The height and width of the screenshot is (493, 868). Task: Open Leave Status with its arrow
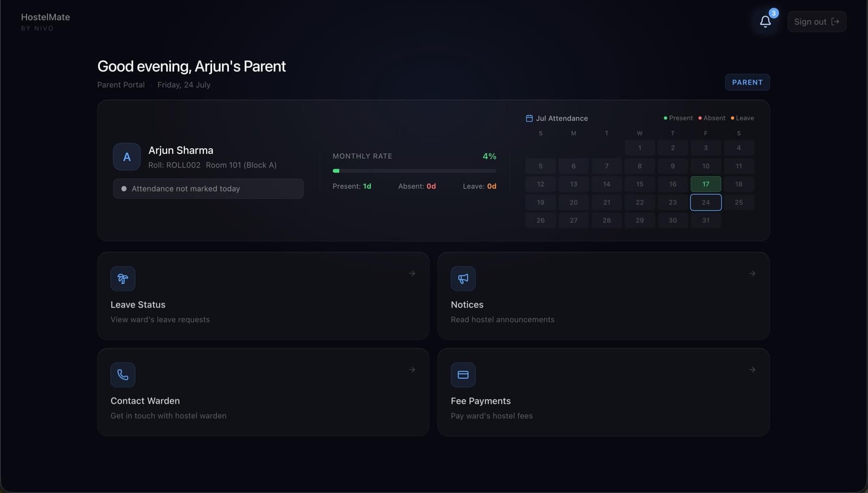[x=412, y=274]
